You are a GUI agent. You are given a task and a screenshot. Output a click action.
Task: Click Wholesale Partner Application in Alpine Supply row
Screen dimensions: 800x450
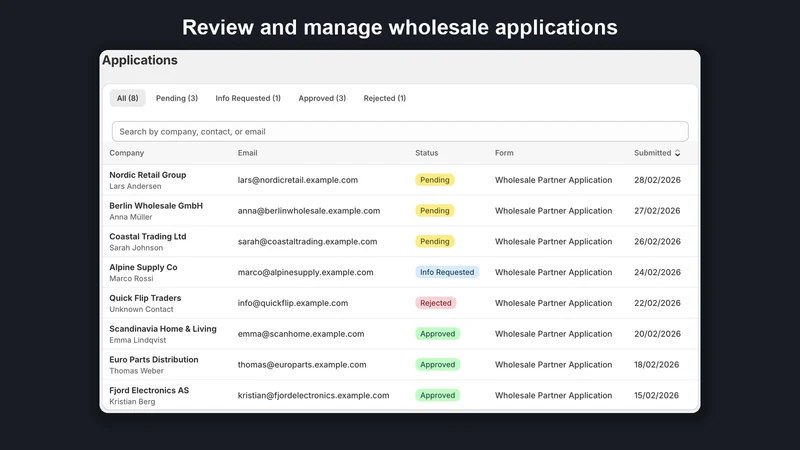[x=554, y=272]
